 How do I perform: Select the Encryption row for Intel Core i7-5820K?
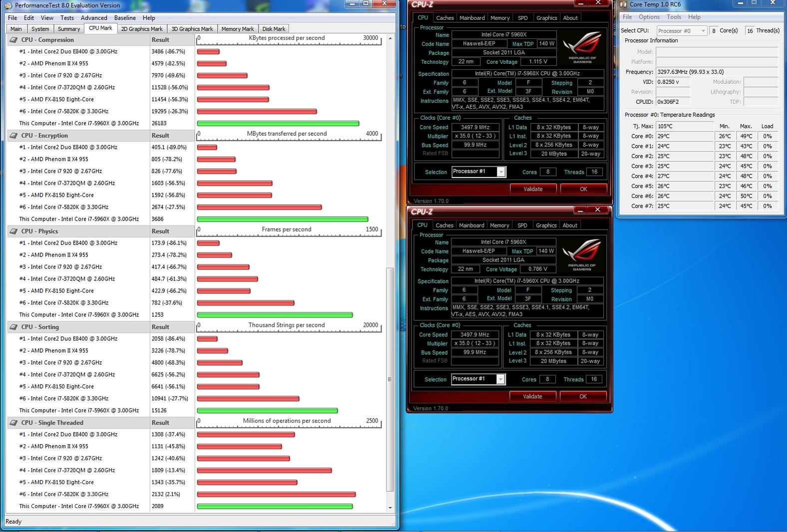click(x=100, y=207)
